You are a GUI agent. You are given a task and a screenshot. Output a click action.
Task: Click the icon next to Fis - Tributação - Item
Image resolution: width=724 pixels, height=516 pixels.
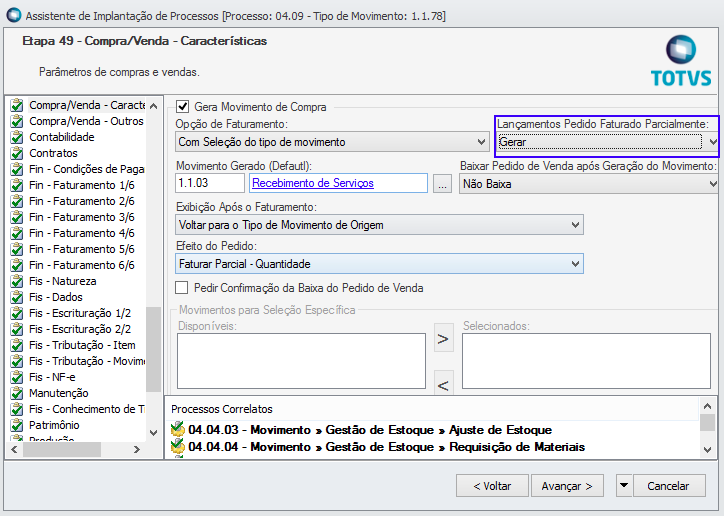17,345
